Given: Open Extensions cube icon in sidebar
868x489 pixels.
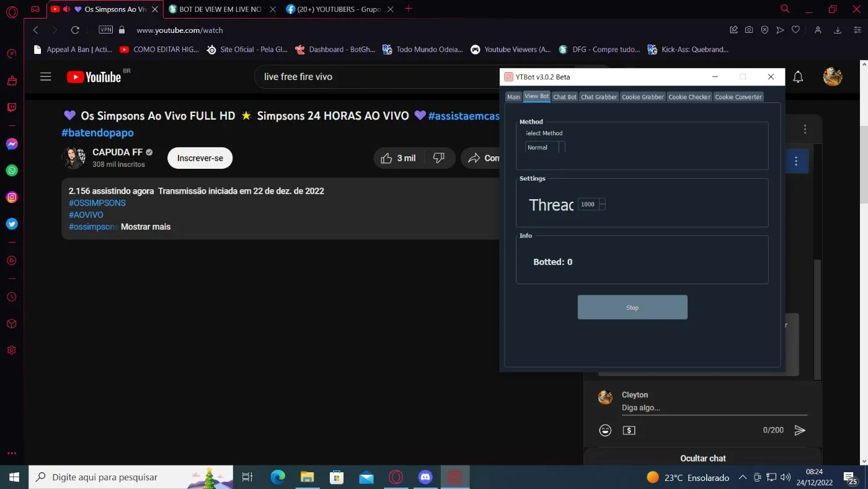Looking at the screenshot, I should click(12, 324).
